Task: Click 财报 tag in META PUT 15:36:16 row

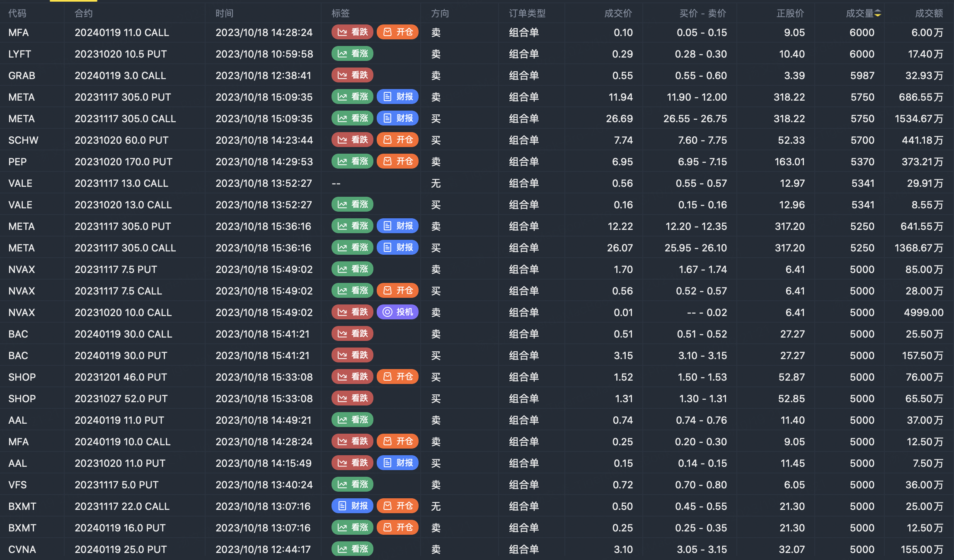Action: point(398,226)
